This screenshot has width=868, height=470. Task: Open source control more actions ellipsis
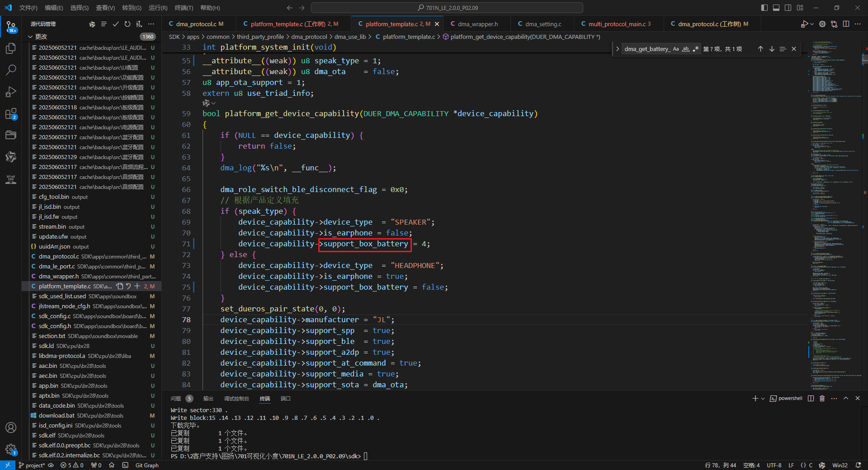tap(151, 24)
